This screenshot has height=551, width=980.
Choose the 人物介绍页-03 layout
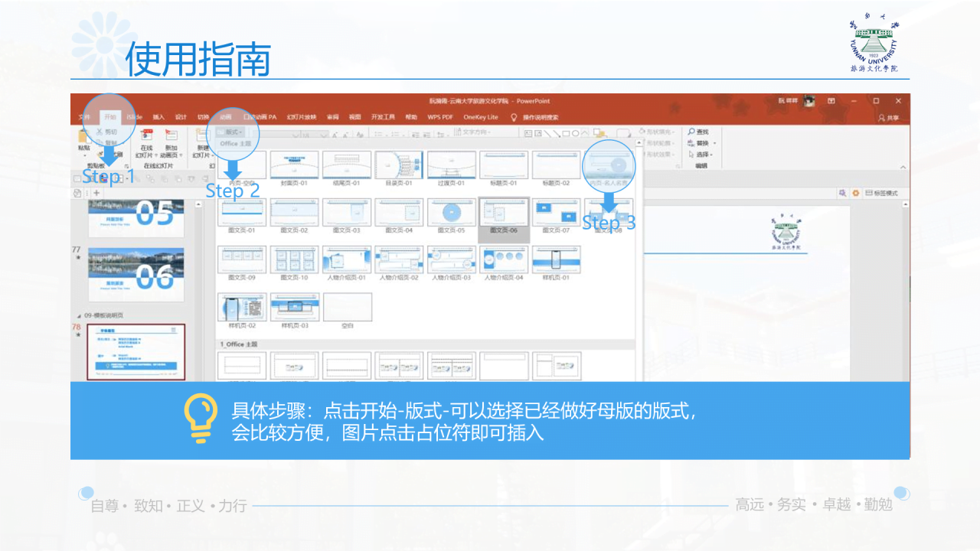pyautogui.click(x=452, y=263)
